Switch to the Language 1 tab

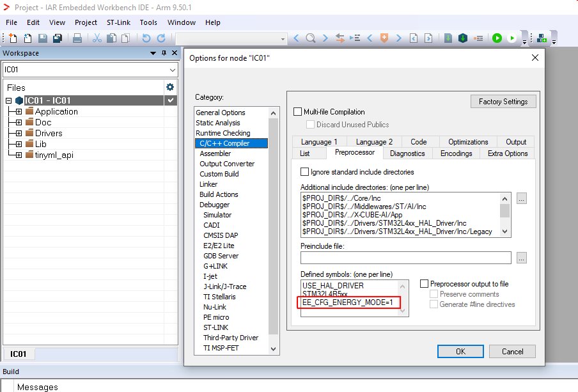(x=319, y=142)
